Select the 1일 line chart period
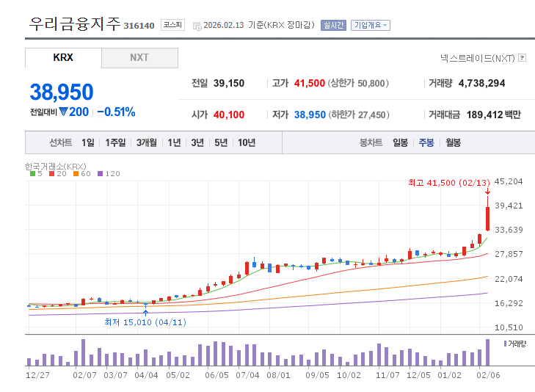The image size is (535, 392). pyautogui.click(x=87, y=142)
